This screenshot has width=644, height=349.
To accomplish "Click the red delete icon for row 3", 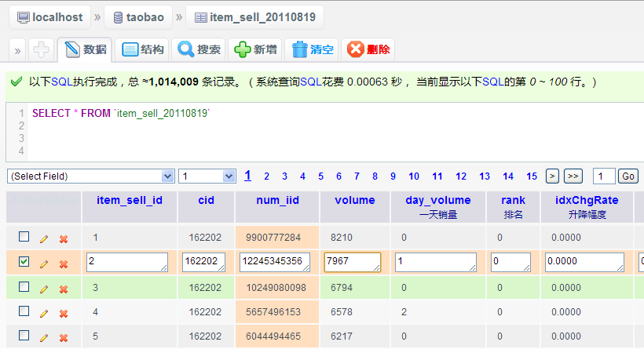I will 64,289.
